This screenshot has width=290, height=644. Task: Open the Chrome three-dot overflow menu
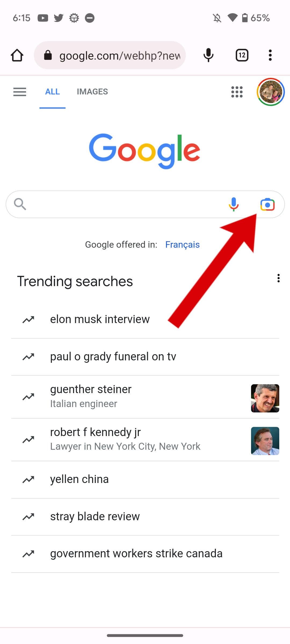[x=270, y=55]
